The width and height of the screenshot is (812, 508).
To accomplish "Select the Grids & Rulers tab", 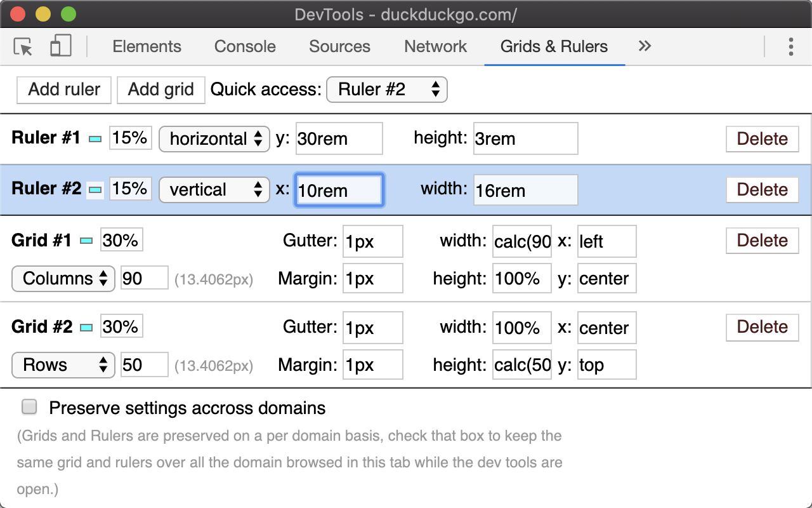I will pyautogui.click(x=554, y=46).
